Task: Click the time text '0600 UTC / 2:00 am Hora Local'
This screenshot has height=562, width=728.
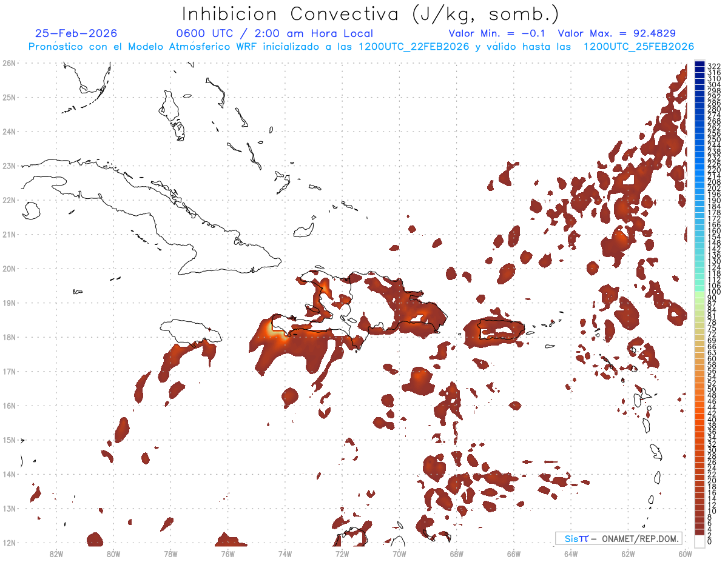Action: coord(275,33)
